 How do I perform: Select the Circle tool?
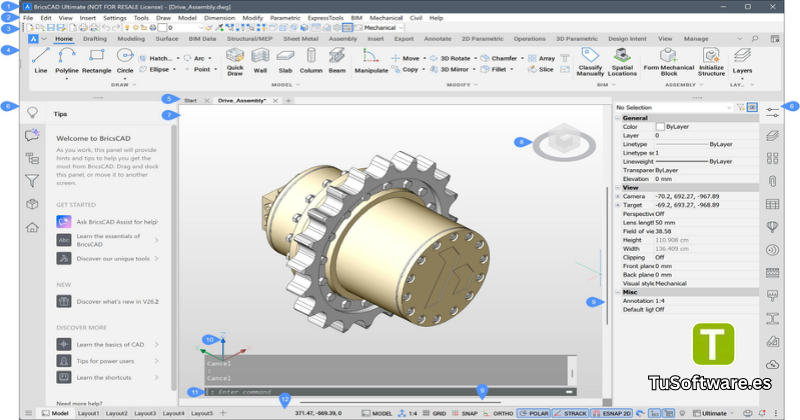pyautogui.click(x=125, y=61)
